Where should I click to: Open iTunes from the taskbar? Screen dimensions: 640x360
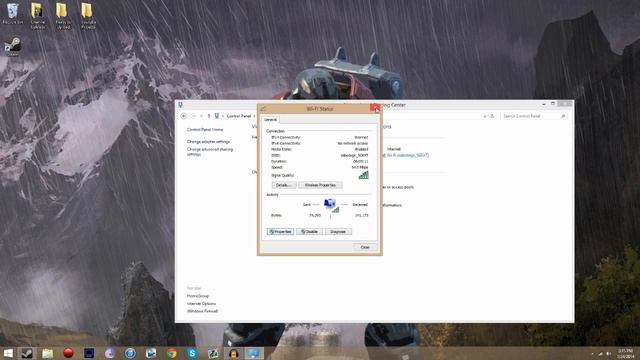click(x=130, y=353)
